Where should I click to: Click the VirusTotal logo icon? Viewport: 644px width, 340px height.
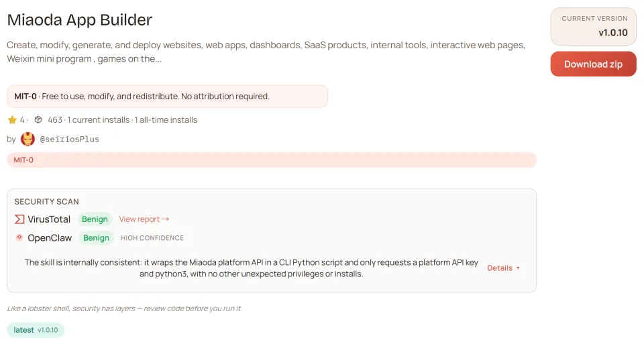(x=19, y=219)
